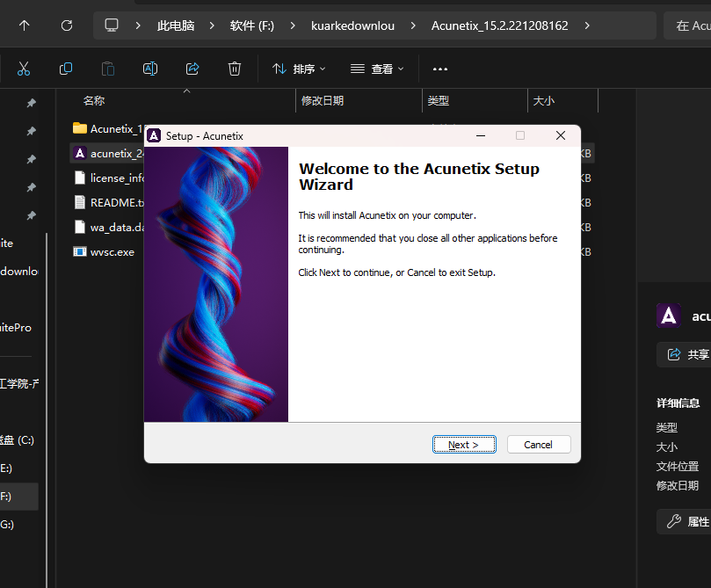Expand chevron after 此电脑 breadcrumb
The width and height of the screenshot is (711, 588).
click(212, 25)
